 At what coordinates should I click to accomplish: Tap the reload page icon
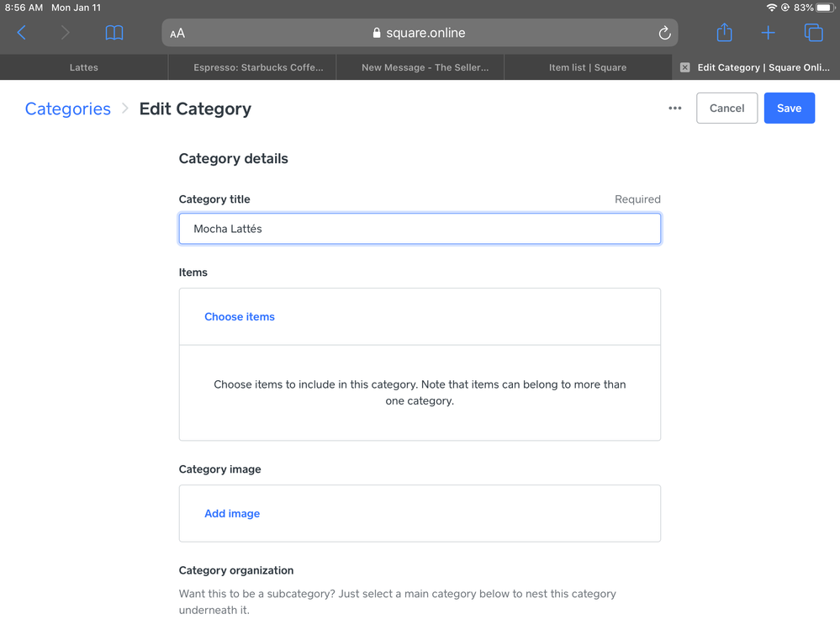point(664,33)
